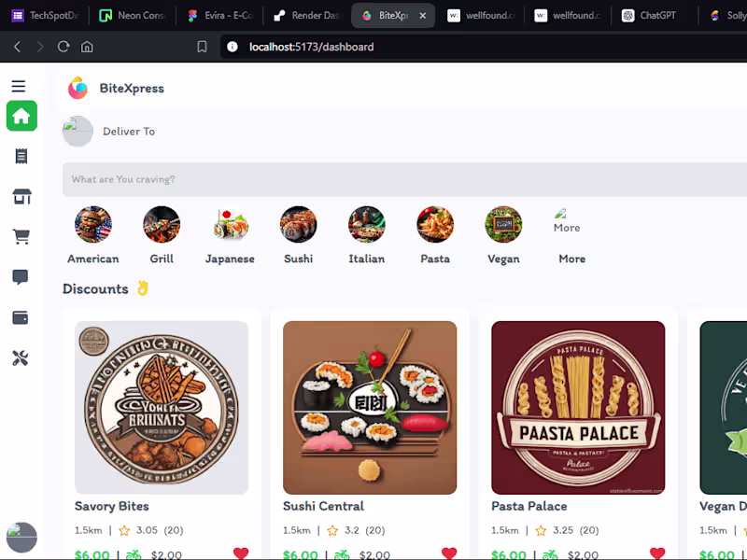Viewport: 747px width, 560px height.
Task: Select the green Home icon in sidebar
Action: click(x=21, y=116)
